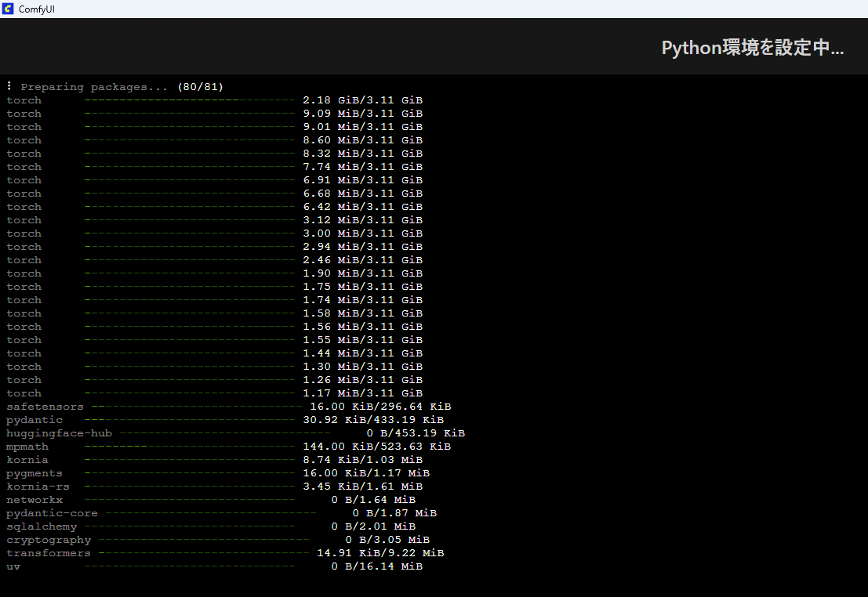
Task: Click the '16.00 KiB/1.17 MiB' pygments value
Action: (x=366, y=473)
